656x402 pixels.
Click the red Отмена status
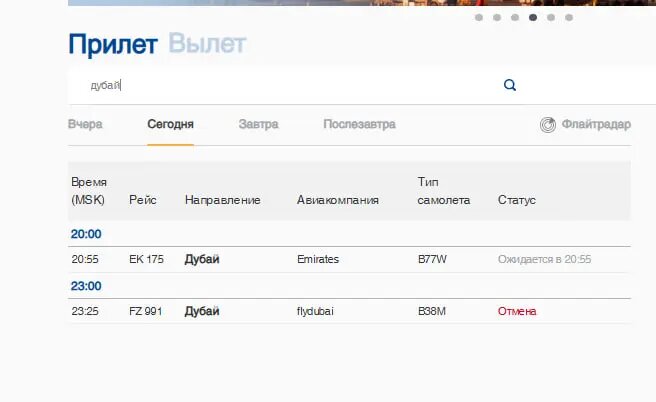click(x=517, y=311)
